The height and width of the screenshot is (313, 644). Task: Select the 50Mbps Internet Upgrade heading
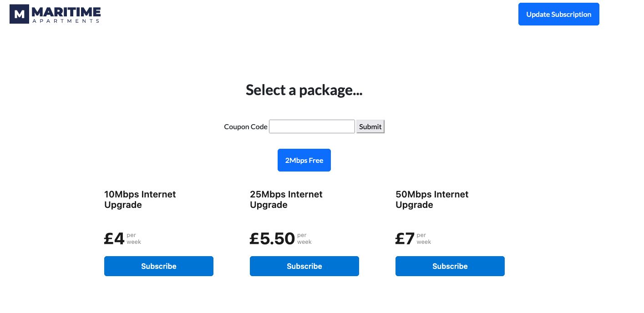click(x=432, y=199)
